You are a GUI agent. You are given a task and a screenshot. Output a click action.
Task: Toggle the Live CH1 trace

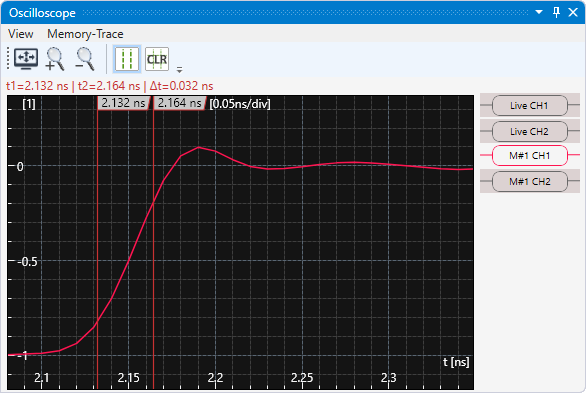coord(530,106)
